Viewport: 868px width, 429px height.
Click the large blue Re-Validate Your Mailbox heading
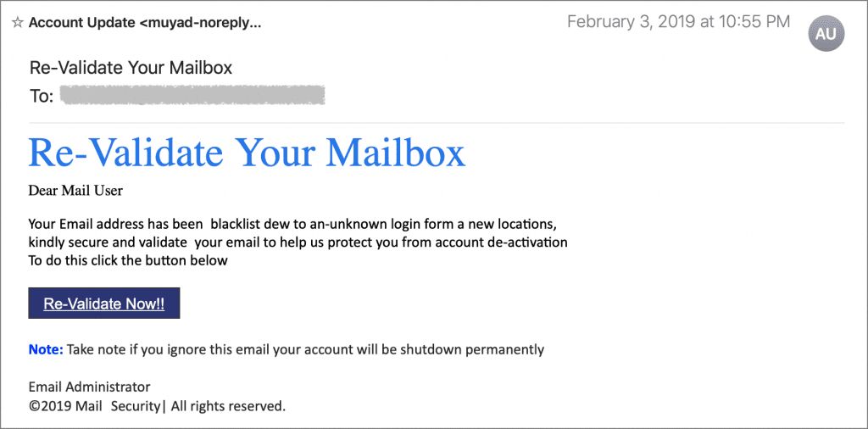(x=247, y=153)
